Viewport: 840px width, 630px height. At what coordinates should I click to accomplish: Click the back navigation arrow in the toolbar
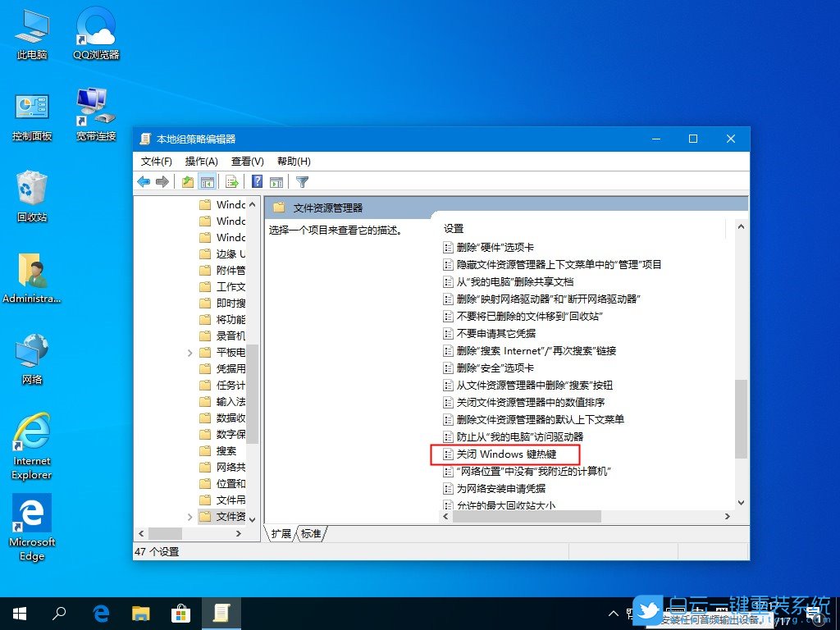point(144,180)
